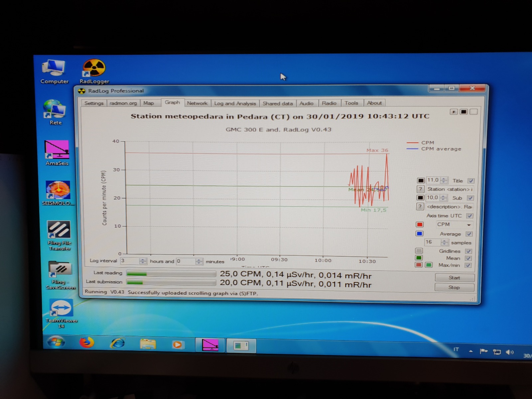
Task: Toggle the Gridlines checkbox
Action: point(468,251)
